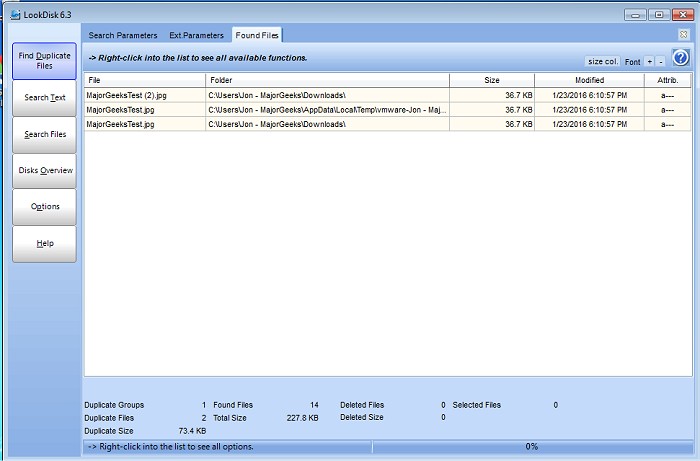
Task: Click the blue help question mark icon
Action: click(680, 58)
